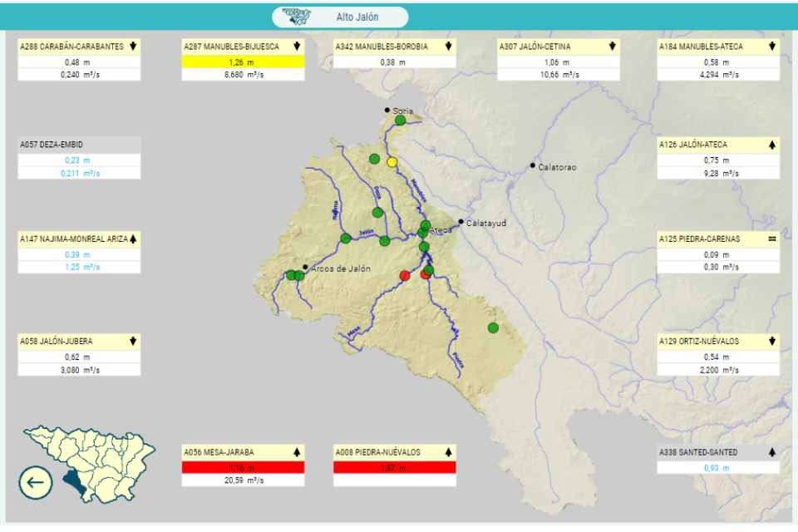Image resolution: width=798 pixels, height=532 pixels.
Task: Click downward trend arrow on A184 MANUBLES-ATECA
Action: pyautogui.click(x=772, y=47)
